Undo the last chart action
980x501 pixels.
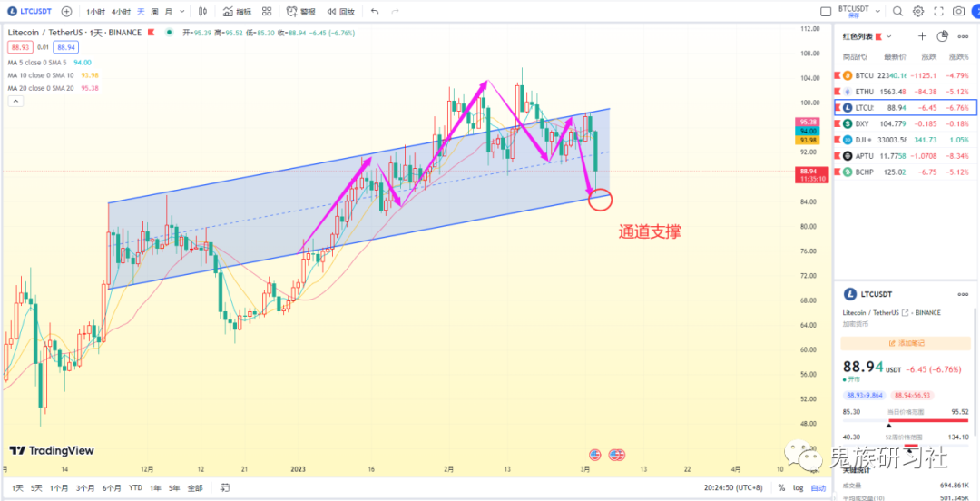[x=375, y=11]
